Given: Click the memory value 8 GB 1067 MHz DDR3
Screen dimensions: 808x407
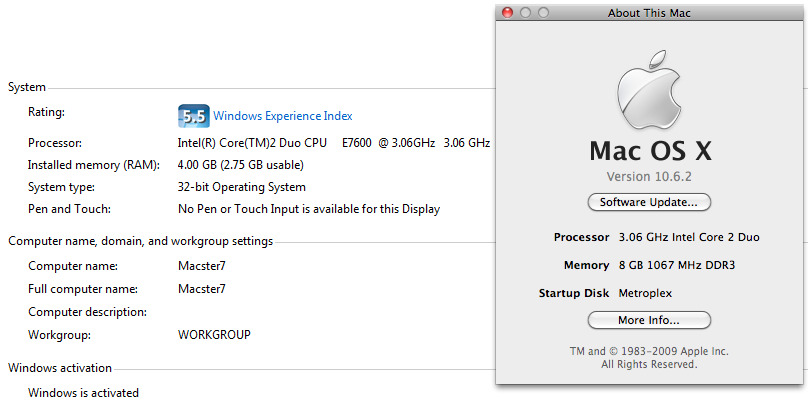Looking at the screenshot, I should click(677, 265).
